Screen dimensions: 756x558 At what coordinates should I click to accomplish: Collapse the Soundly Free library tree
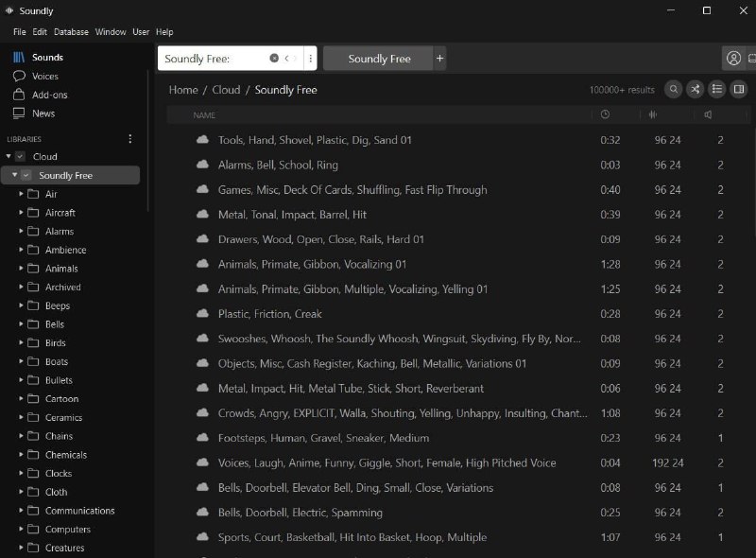15,175
